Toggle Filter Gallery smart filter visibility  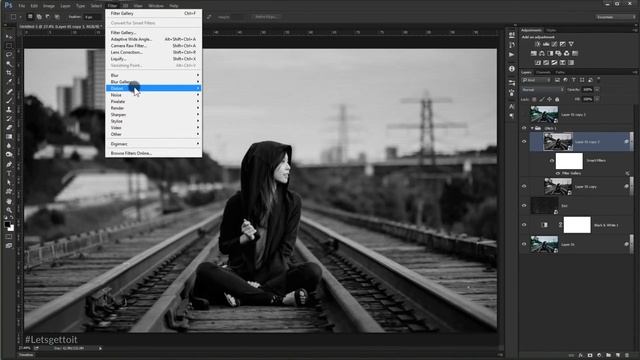coord(558,173)
